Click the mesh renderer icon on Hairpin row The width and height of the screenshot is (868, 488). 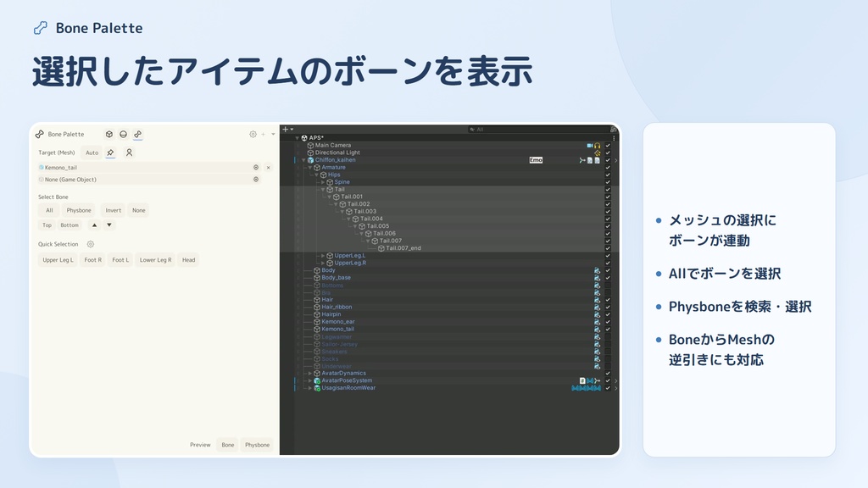pos(597,314)
